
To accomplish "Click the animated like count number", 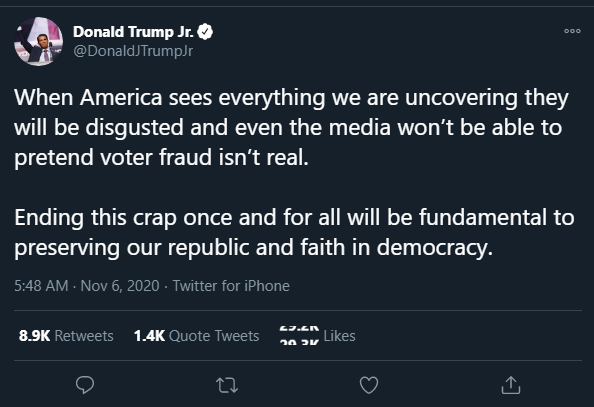I will click(299, 335).
